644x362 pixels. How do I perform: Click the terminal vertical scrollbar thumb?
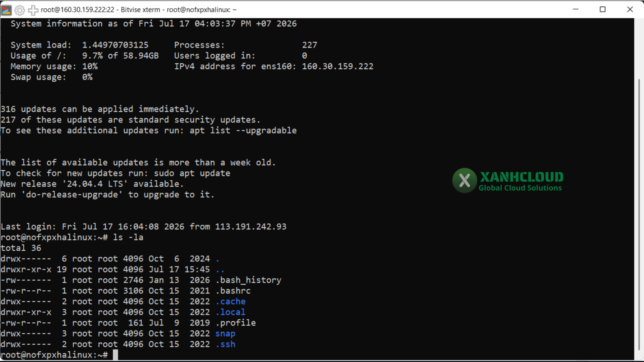(639, 214)
